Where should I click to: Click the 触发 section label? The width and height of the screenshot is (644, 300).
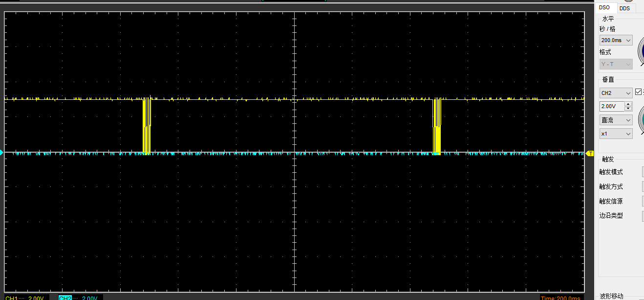point(608,159)
